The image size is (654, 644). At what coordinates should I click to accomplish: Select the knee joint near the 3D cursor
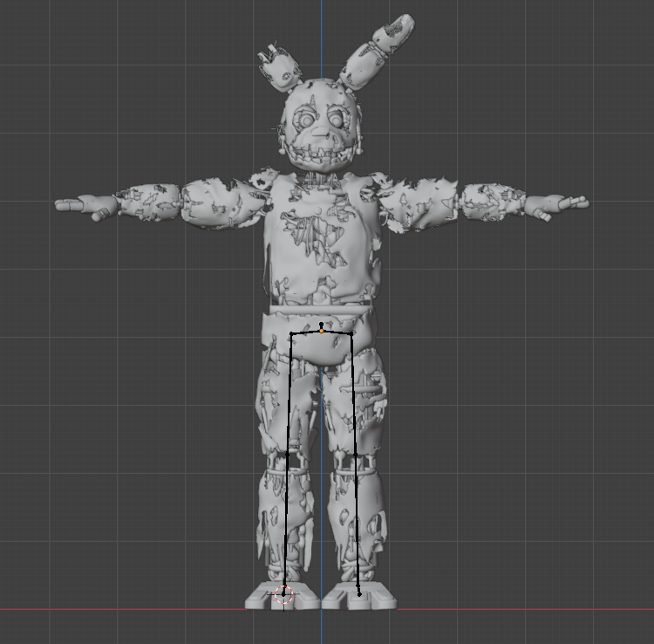pos(287,454)
